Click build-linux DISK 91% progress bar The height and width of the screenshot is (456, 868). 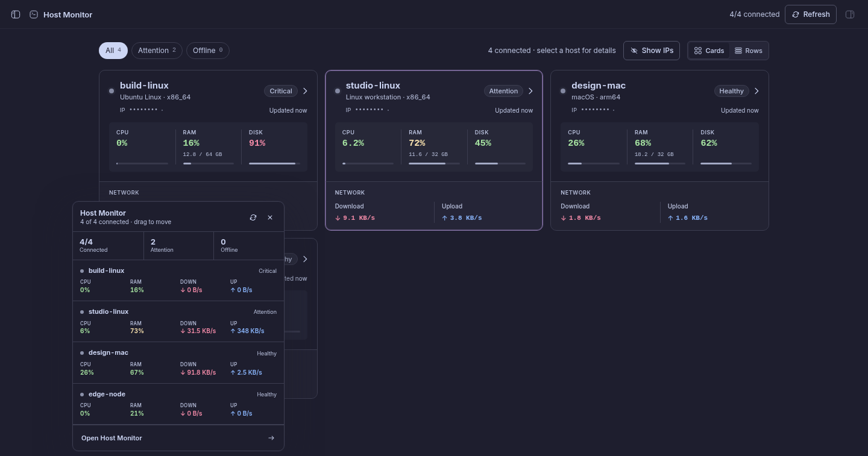274,163
